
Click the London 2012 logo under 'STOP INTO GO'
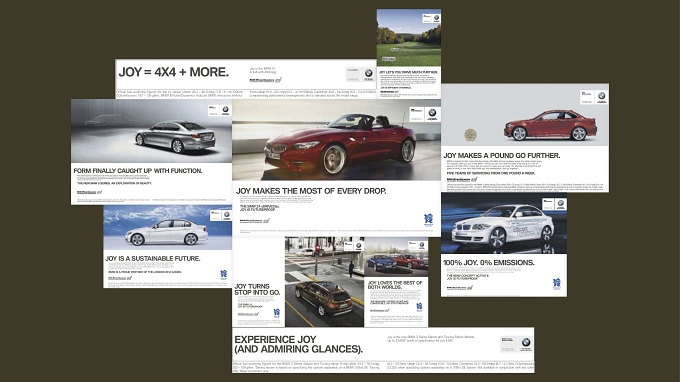pos(277,313)
